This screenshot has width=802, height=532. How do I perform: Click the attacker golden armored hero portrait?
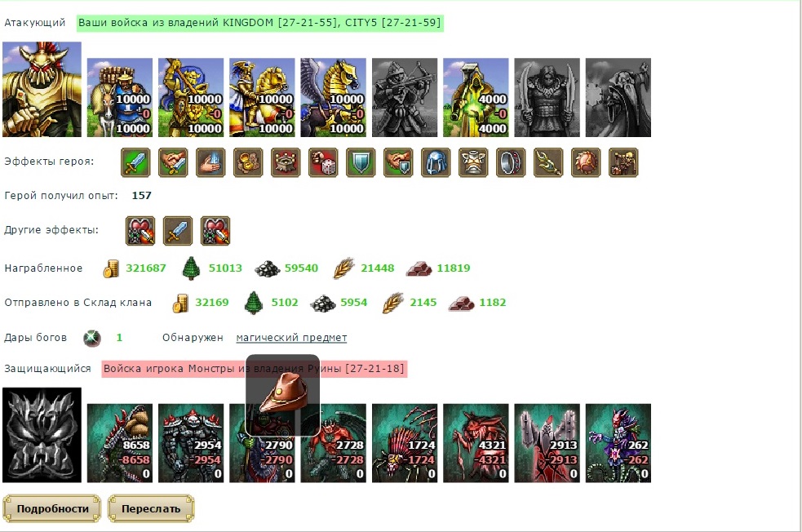[42, 90]
